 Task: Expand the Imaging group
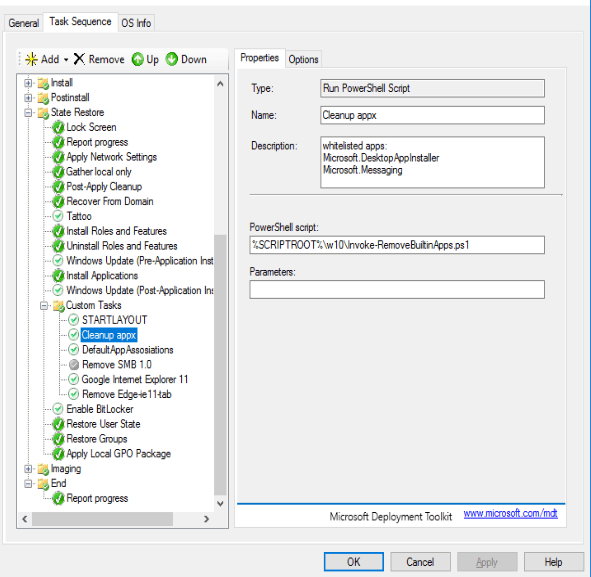[x=28, y=469]
